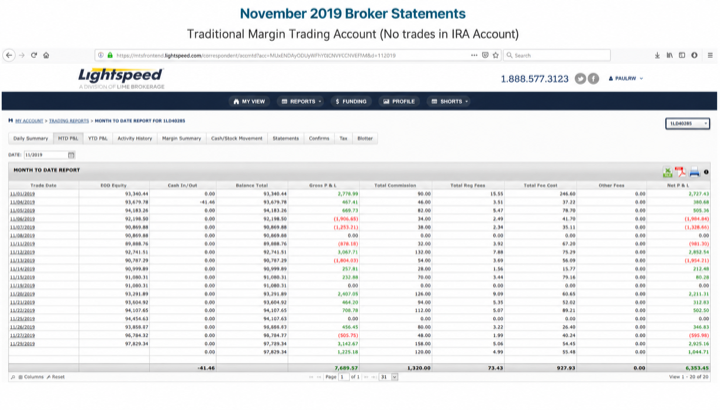Image resolution: width=720 pixels, height=410 pixels.
Task: Click the grid search magnifier icon
Action: pyautogui.click(x=13, y=377)
